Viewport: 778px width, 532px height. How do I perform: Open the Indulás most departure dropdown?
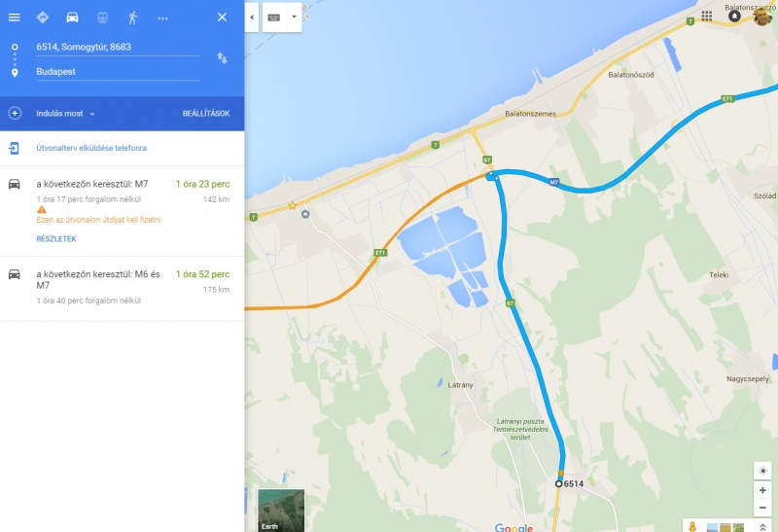coord(65,114)
